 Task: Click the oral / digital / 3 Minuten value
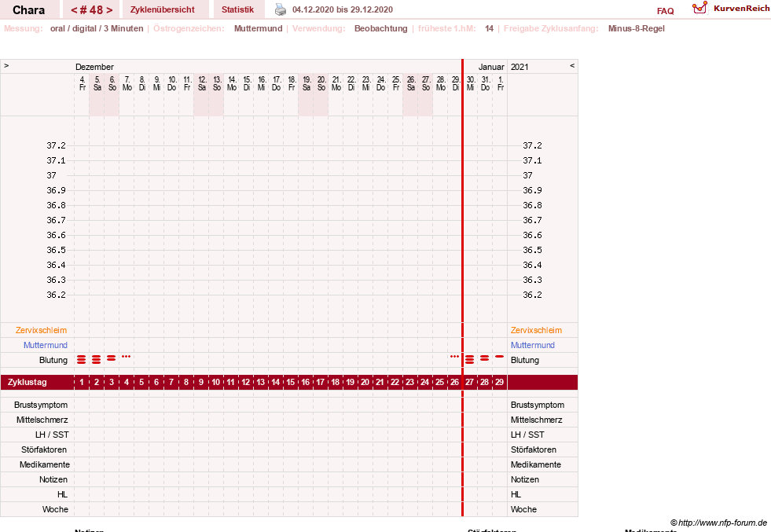[97, 28]
